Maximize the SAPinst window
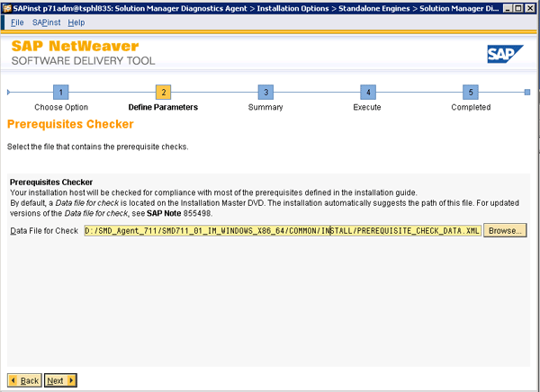The height and width of the screenshot is (392, 540). 518,8
